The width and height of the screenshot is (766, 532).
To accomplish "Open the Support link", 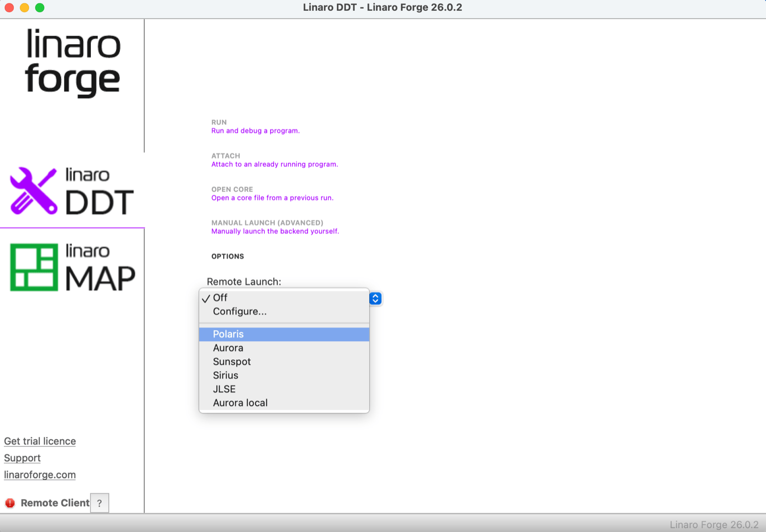I will [x=22, y=458].
